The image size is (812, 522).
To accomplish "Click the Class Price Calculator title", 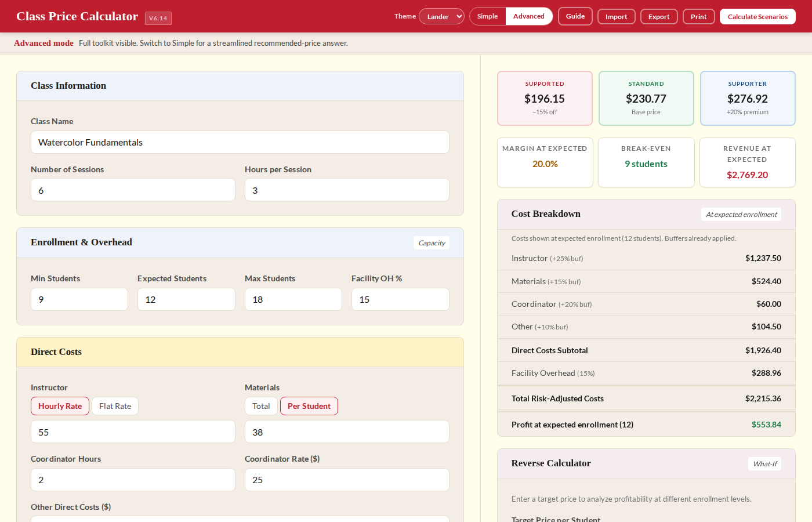I will [x=77, y=16].
